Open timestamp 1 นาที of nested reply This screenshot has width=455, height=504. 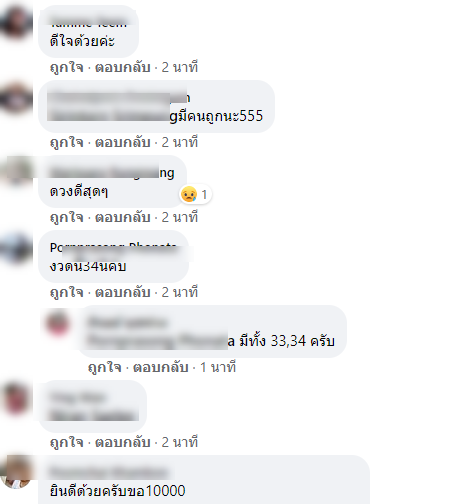[218, 367]
